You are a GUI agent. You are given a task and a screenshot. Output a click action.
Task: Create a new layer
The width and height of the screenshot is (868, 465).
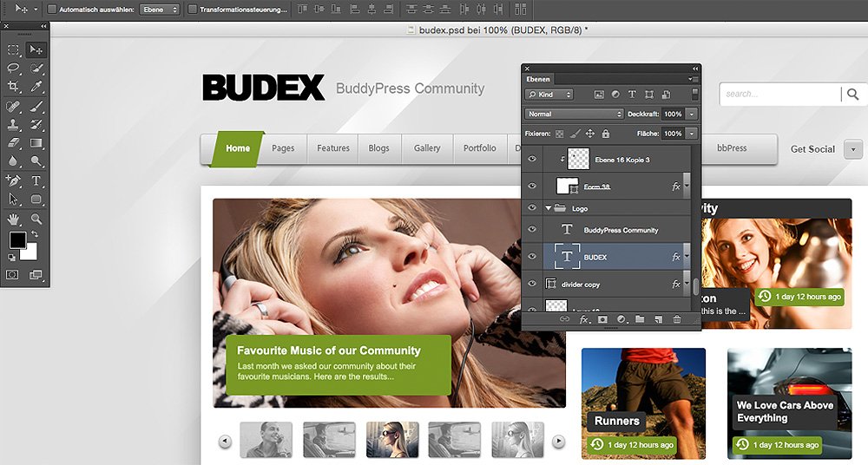[658, 319]
